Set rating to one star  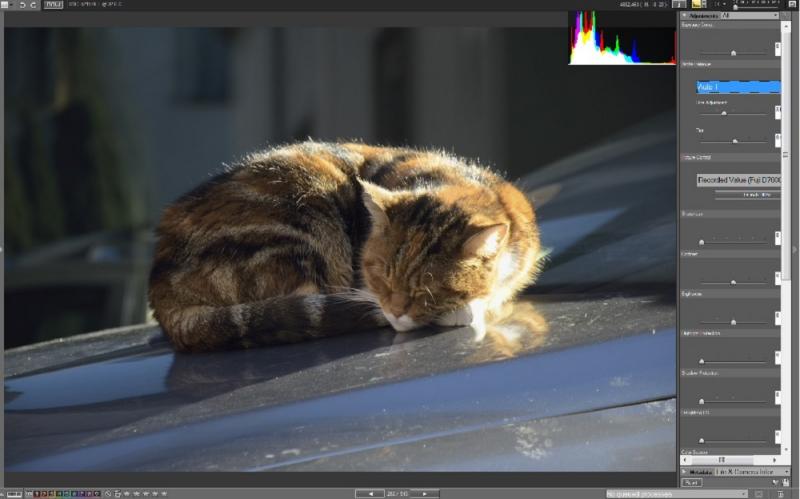tap(127, 494)
